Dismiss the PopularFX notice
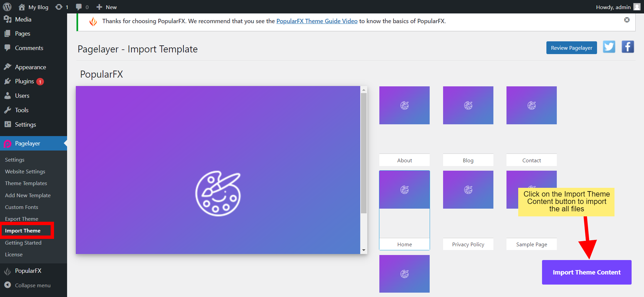Screen dimensions: 644x297 click(627, 20)
